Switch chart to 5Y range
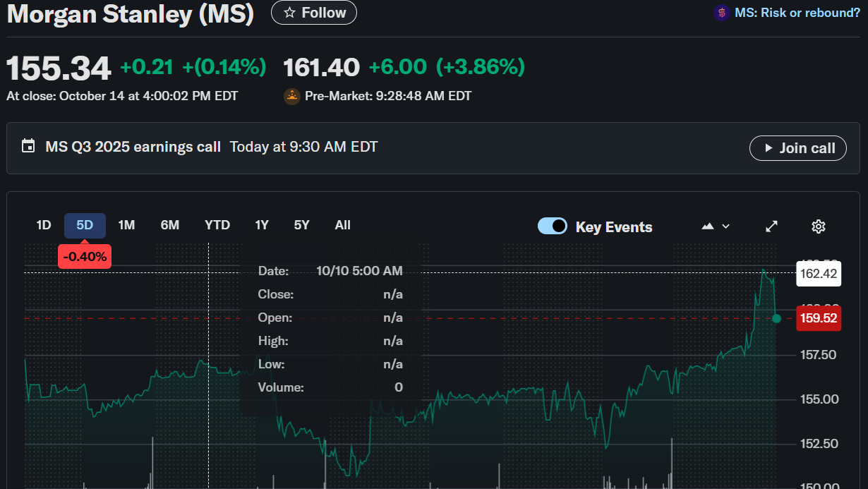The width and height of the screenshot is (868, 489). pos(301,225)
